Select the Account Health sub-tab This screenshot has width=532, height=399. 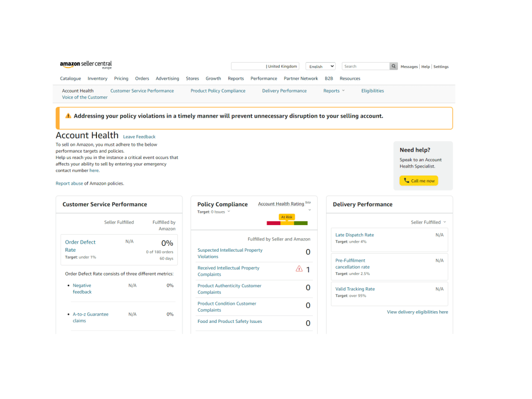pyautogui.click(x=78, y=90)
